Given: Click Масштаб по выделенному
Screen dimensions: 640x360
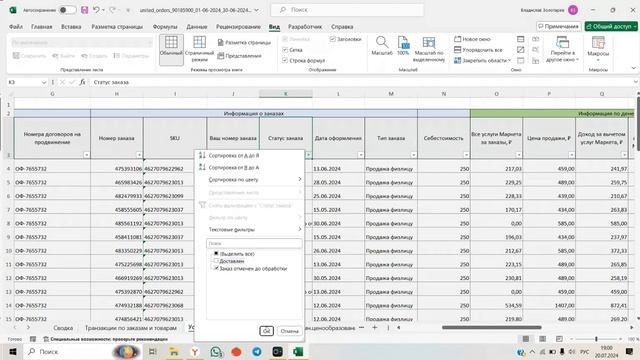Looking at the screenshot, I should pyautogui.click(x=429, y=49).
